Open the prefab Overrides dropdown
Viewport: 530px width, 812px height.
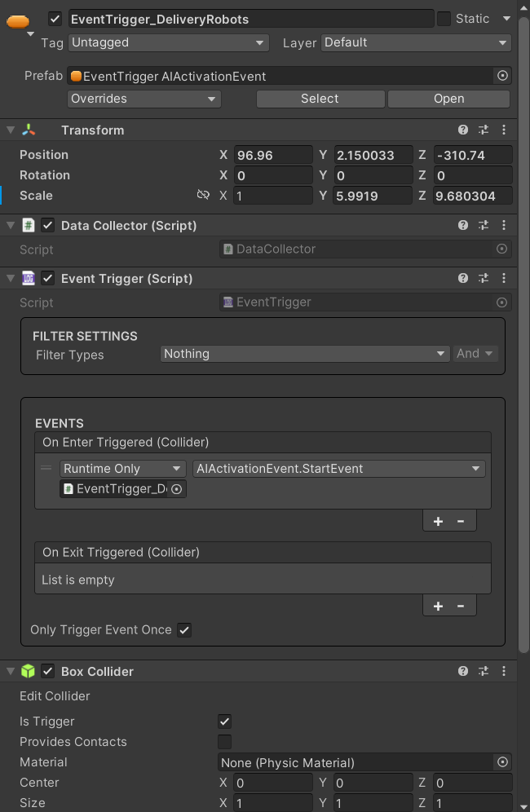coord(144,99)
